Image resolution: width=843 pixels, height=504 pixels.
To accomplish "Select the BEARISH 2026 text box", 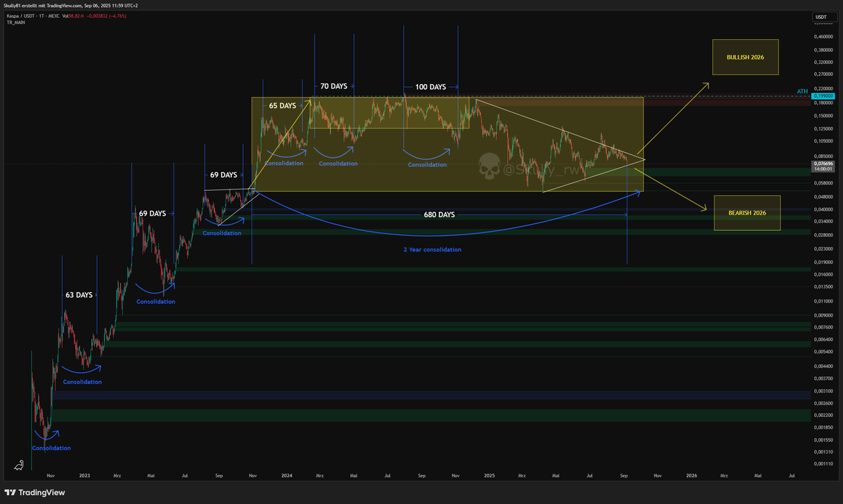I will tap(747, 212).
